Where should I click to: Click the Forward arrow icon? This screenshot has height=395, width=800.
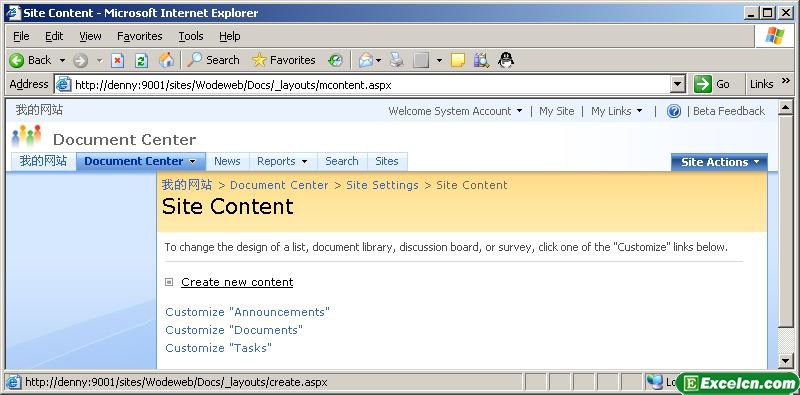click(80, 61)
